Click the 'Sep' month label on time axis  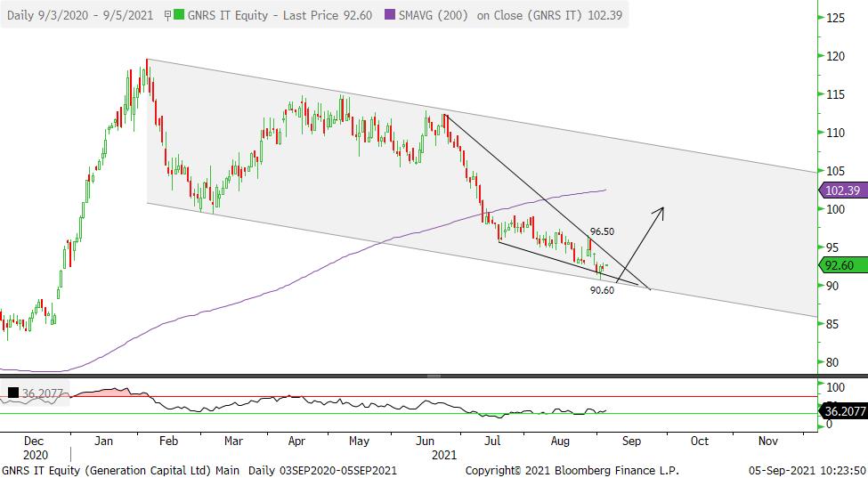tap(631, 442)
